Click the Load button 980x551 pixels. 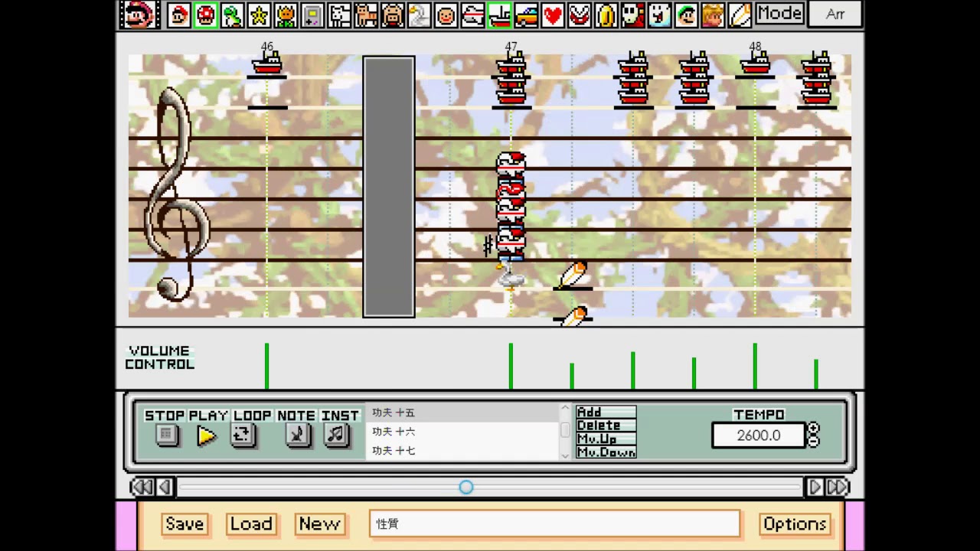click(251, 524)
